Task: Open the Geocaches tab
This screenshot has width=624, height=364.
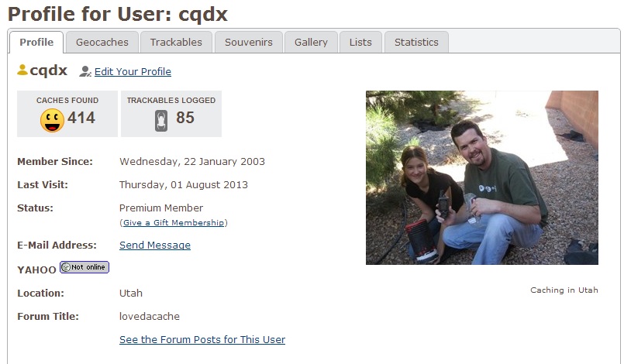Action: coord(102,42)
